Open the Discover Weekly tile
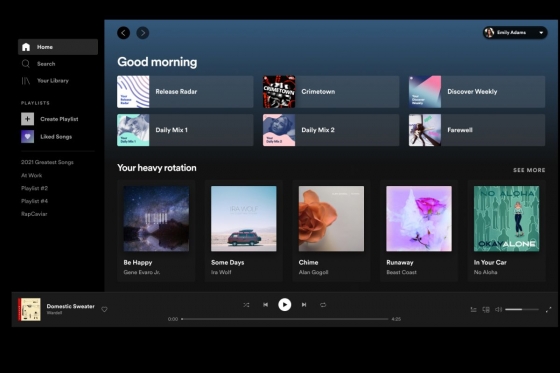Screen dimensions: 560x373 [x=477, y=92]
